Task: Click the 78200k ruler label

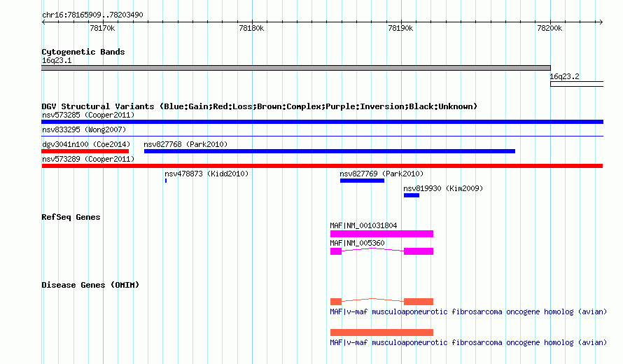Action: (x=549, y=28)
